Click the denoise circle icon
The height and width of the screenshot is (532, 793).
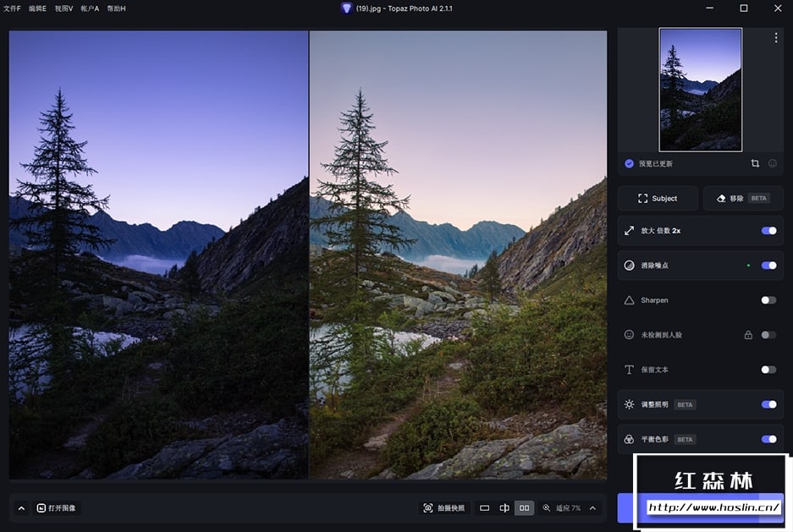(x=629, y=266)
